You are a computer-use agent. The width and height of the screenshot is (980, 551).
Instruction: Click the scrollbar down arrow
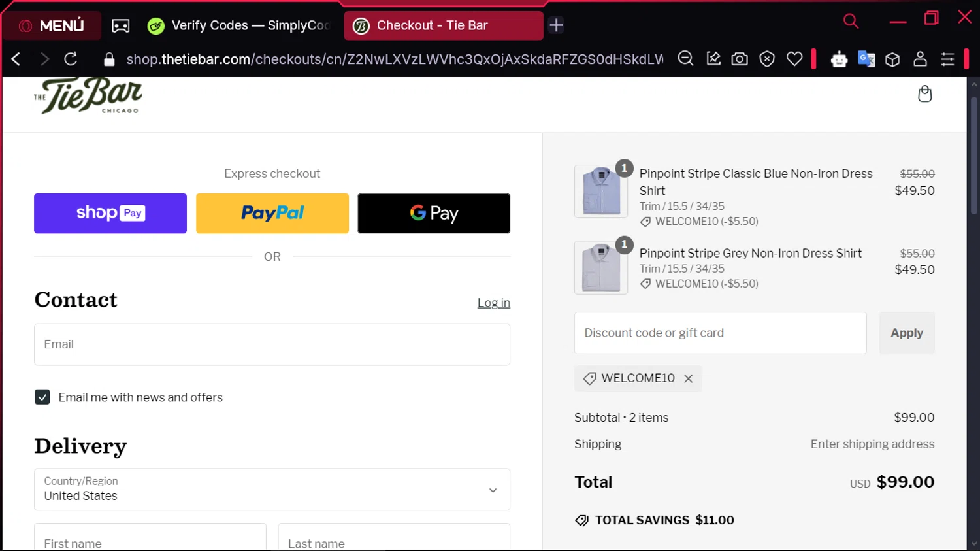pyautogui.click(x=973, y=544)
